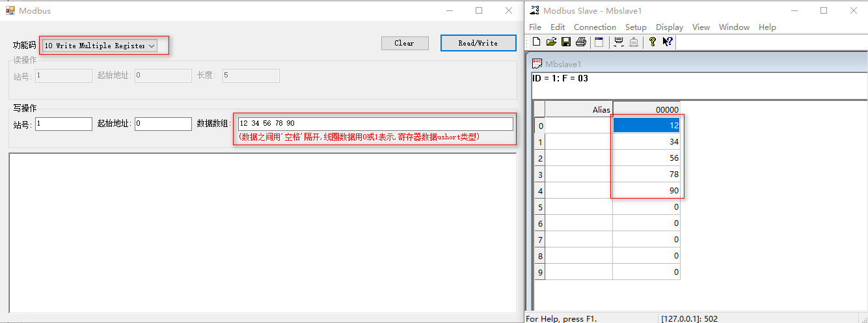
Task: Maximize the Modbus window
Action: click(479, 10)
